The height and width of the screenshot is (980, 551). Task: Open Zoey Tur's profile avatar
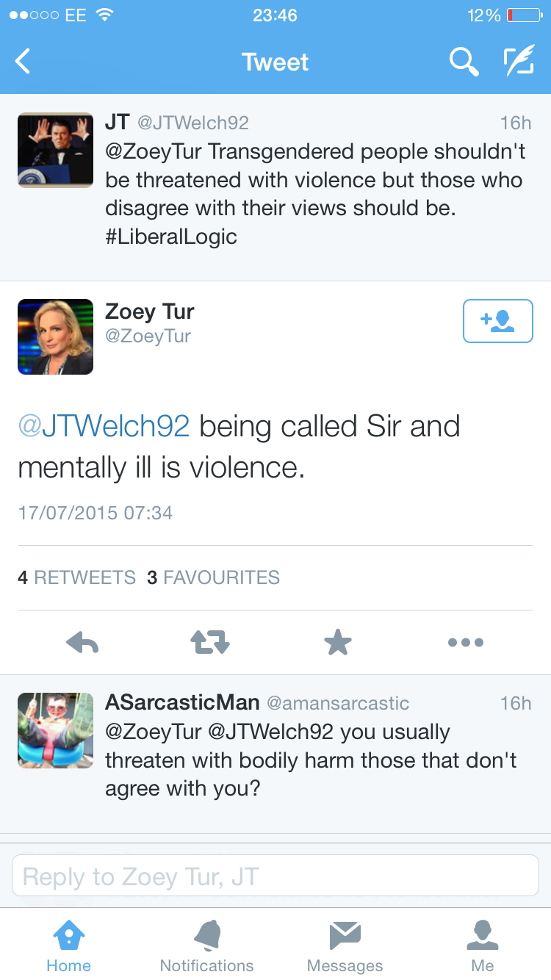tap(55, 336)
